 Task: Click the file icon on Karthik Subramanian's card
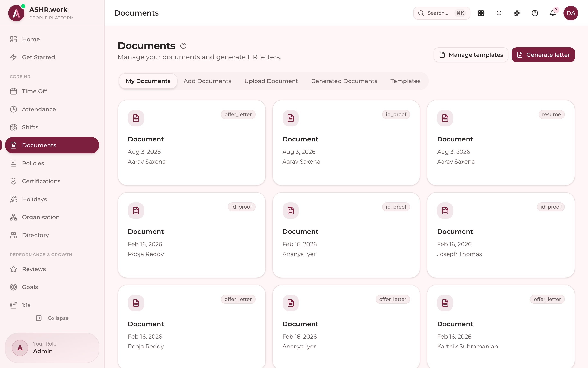point(445,303)
